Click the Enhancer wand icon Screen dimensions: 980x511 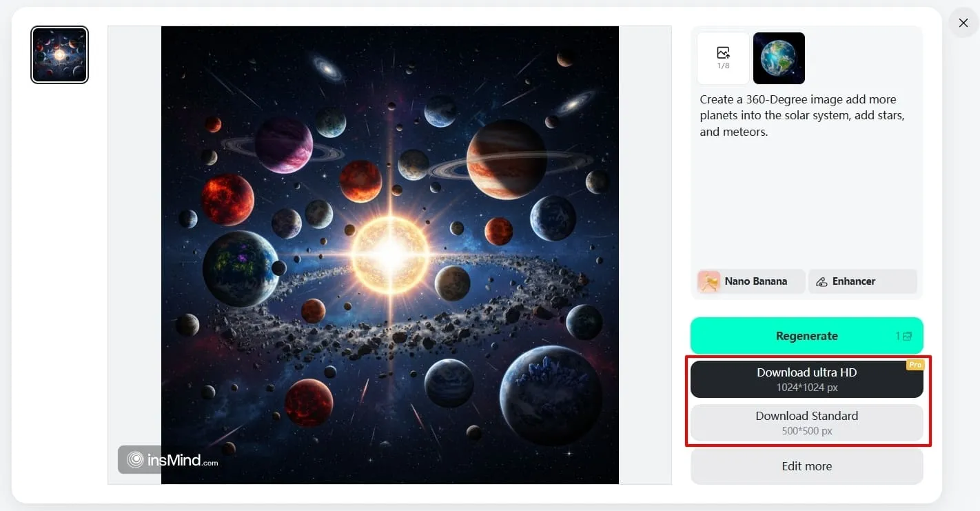(821, 281)
